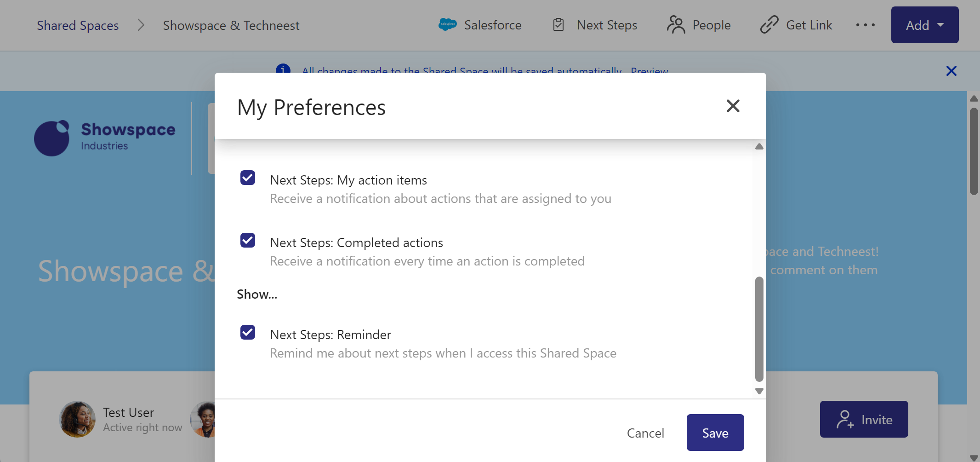This screenshot has width=980, height=462.
Task: Click the Showspace Industries logo
Action: click(x=105, y=138)
